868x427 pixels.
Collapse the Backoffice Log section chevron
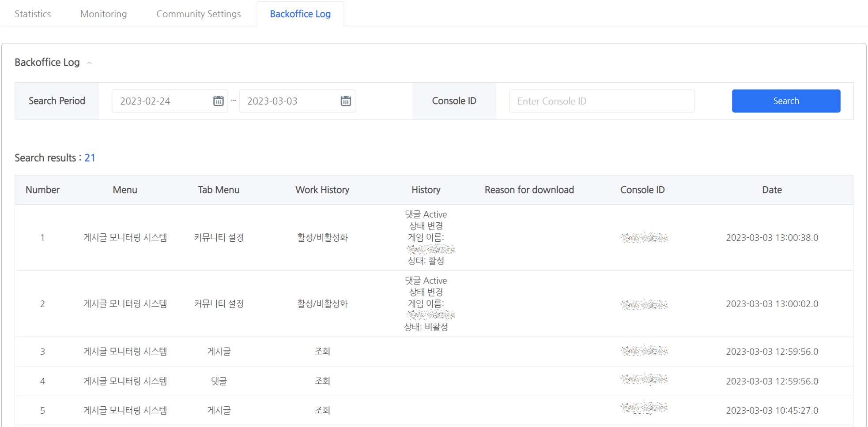pyautogui.click(x=90, y=63)
